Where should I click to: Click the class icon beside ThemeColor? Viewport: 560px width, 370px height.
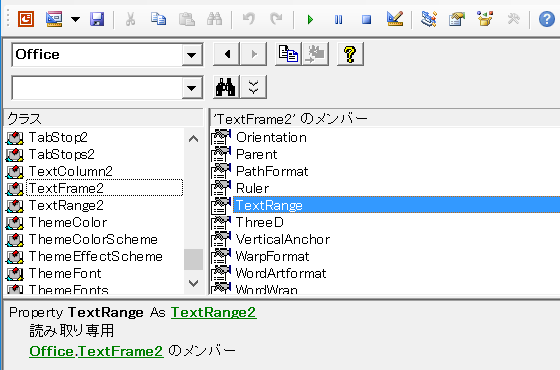[15, 222]
